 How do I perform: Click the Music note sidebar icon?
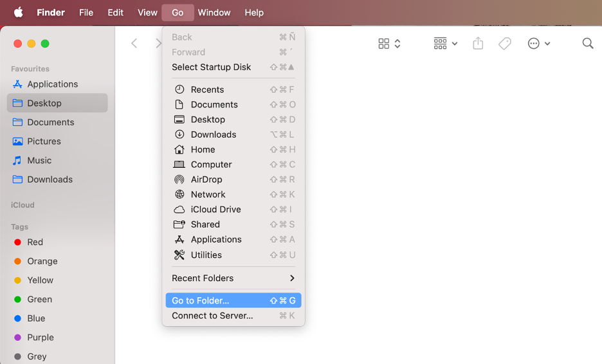[x=17, y=160]
